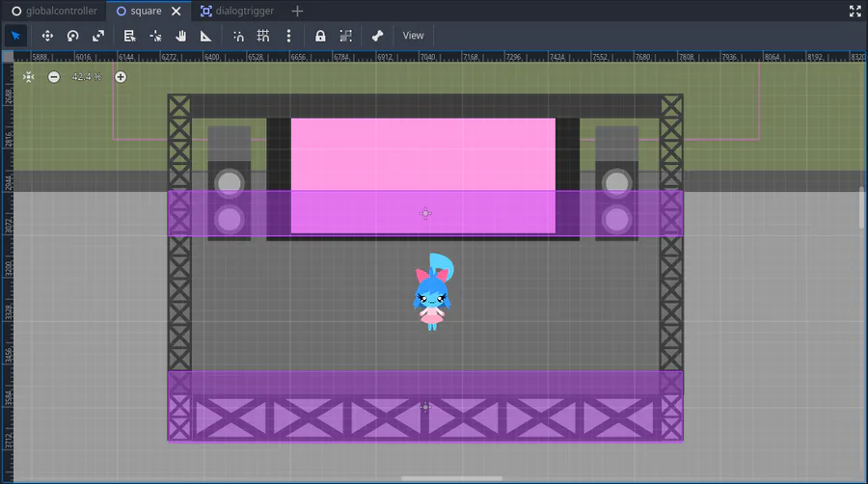Image resolution: width=868 pixels, height=484 pixels.
Task: Switch to Scale Mode tool
Action: point(98,36)
